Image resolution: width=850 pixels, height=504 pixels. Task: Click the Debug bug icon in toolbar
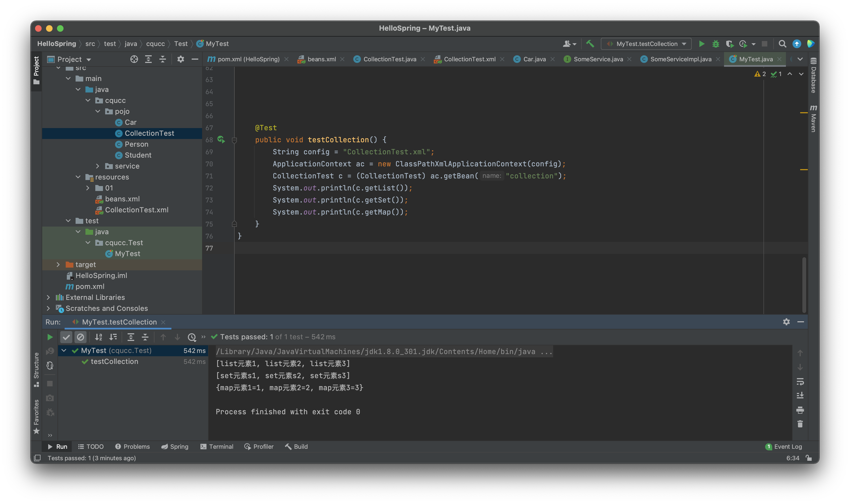tap(716, 44)
